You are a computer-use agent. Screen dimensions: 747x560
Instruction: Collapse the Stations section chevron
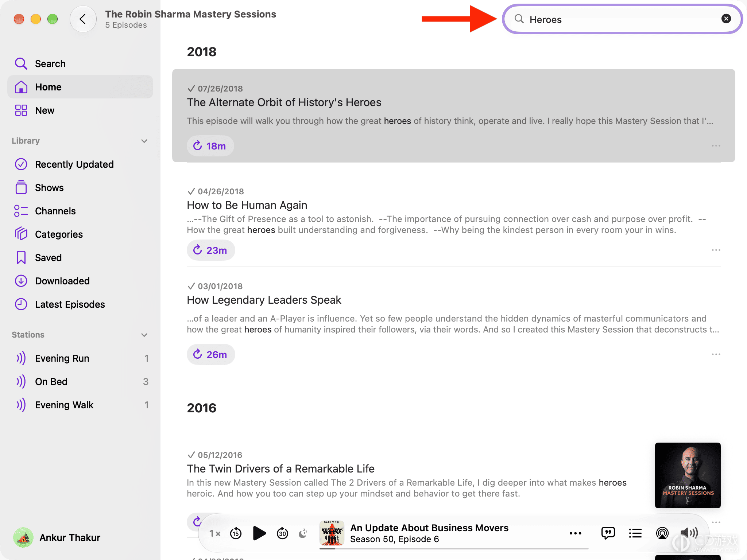click(x=144, y=335)
